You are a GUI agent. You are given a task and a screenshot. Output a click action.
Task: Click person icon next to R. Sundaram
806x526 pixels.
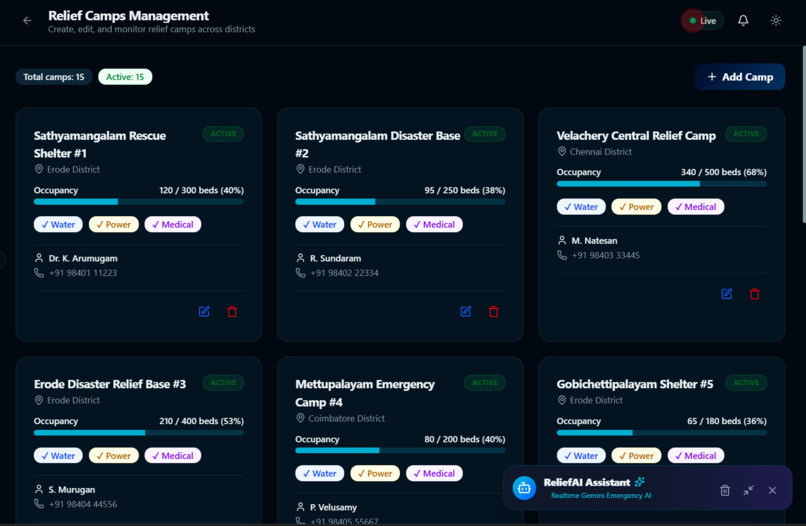(x=300, y=258)
